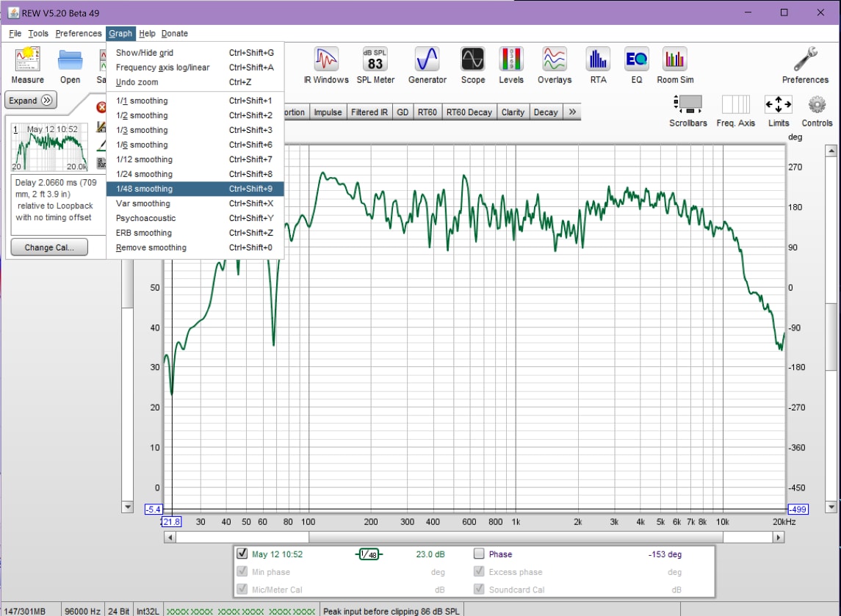Select Show/Hide grid menu item
This screenshot has height=616, width=841.
[195, 53]
